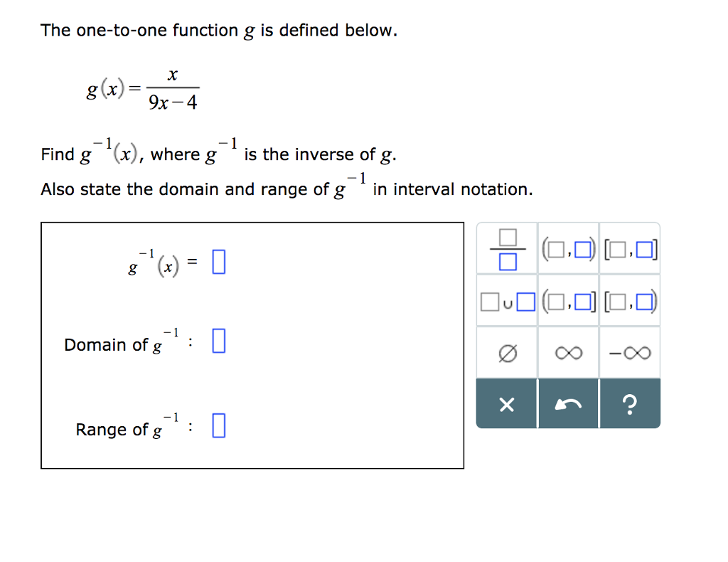Open the question mark help icon
This screenshot has height=562, width=728.
click(x=630, y=403)
